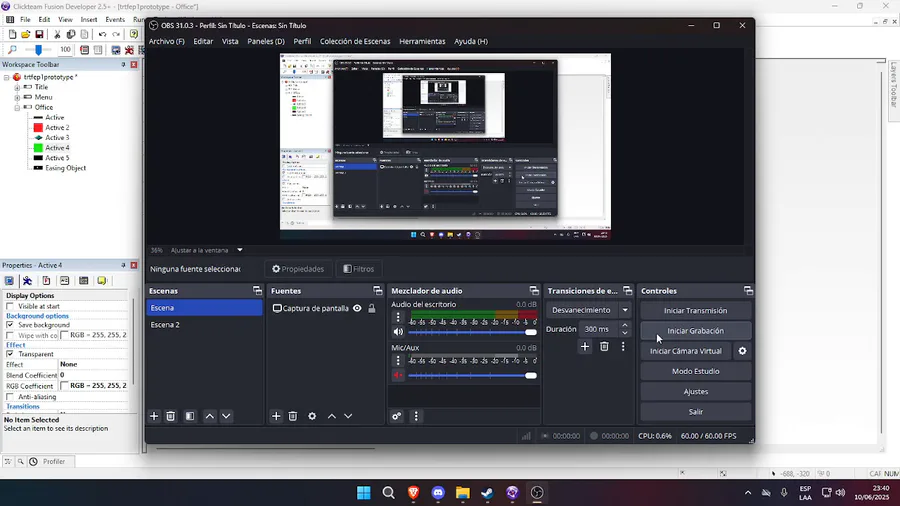The width and height of the screenshot is (900, 506).
Task: Click Mic/Aux volume slider
Action: [x=472, y=375]
